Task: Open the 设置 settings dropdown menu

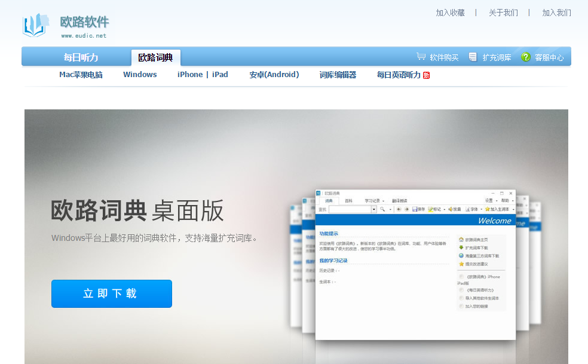Action: pos(488,200)
